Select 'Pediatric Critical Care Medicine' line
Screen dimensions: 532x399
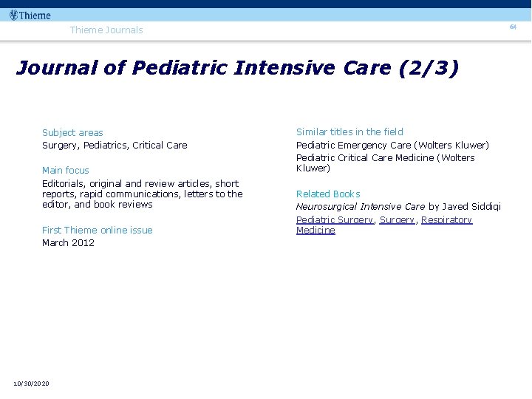pos(386,163)
